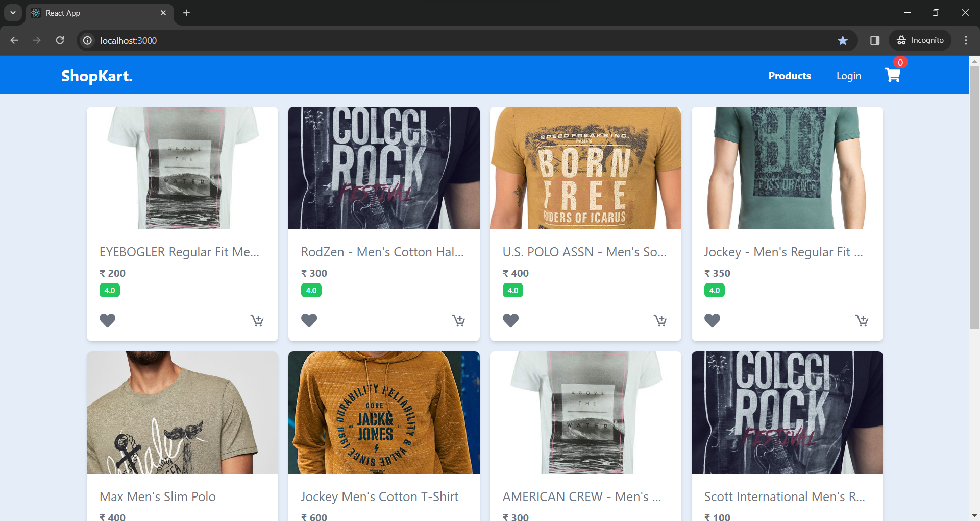View site information icon in address bar
The image size is (980, 521).
(88, 40)
